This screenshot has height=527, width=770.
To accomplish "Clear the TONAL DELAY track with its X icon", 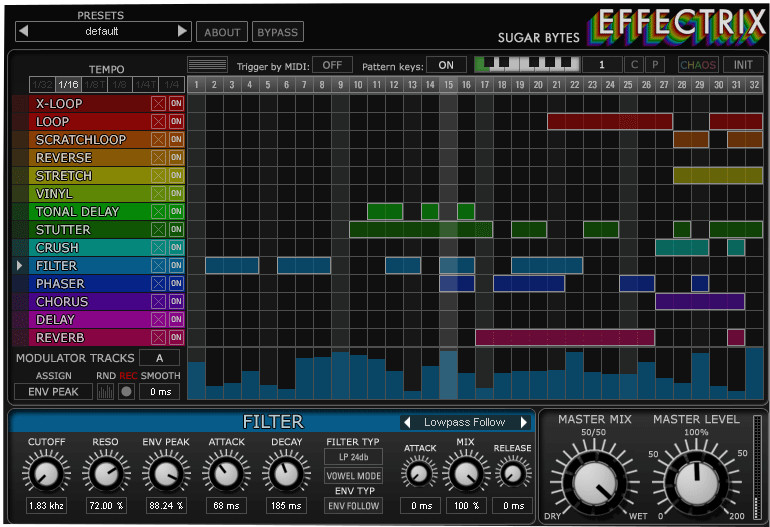I will (158, 212).
